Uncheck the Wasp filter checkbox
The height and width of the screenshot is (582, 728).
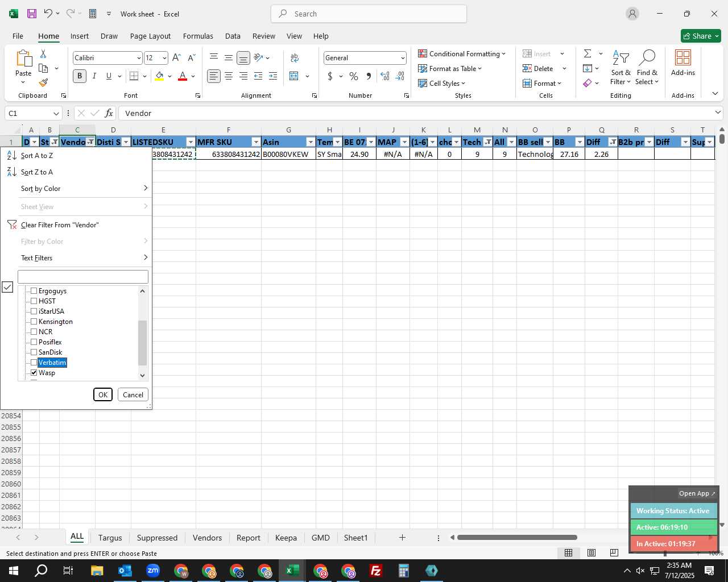[x=34, y=373]
